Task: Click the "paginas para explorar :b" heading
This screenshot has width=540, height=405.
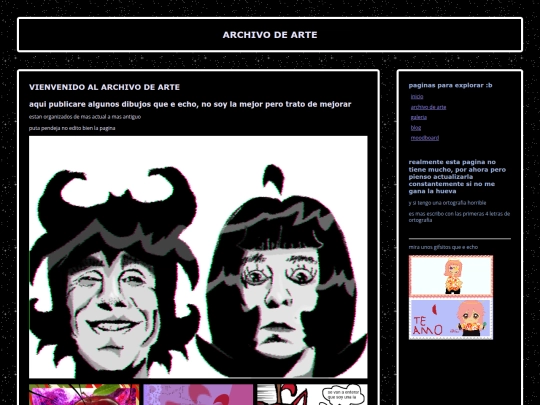Action: (x=450, y=85)
